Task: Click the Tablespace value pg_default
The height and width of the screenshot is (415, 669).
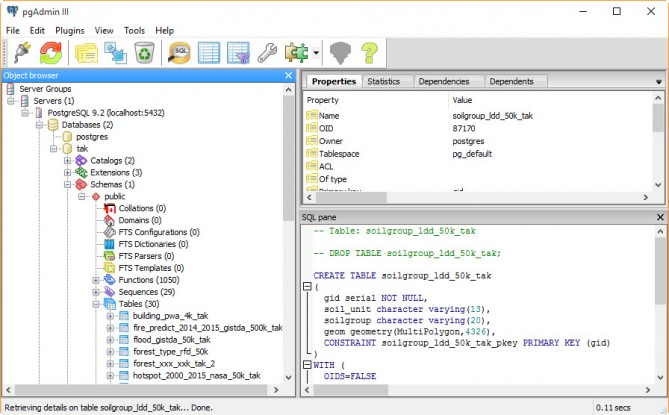Action: 472,154
